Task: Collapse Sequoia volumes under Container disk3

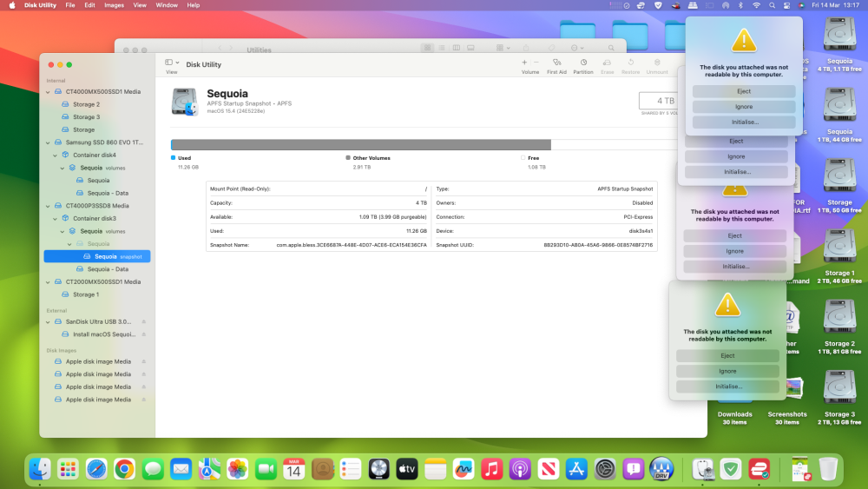Action: tap(62, 232)
